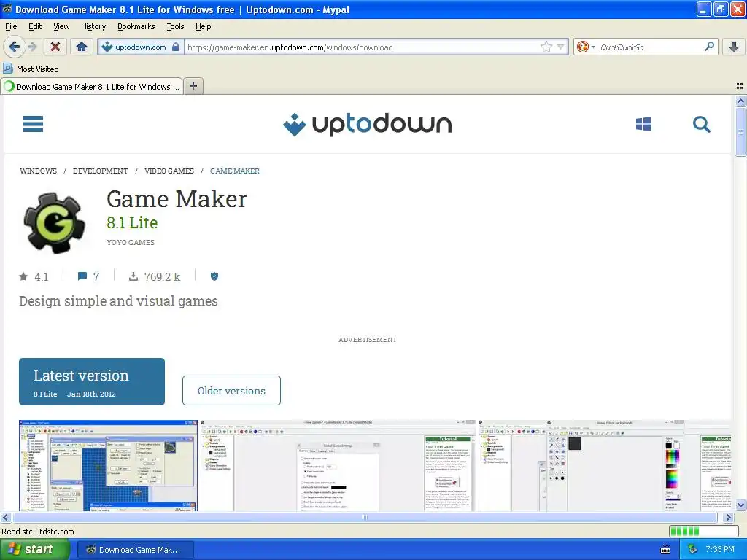Click the GAME MAKER breadcrumb link

235,171
